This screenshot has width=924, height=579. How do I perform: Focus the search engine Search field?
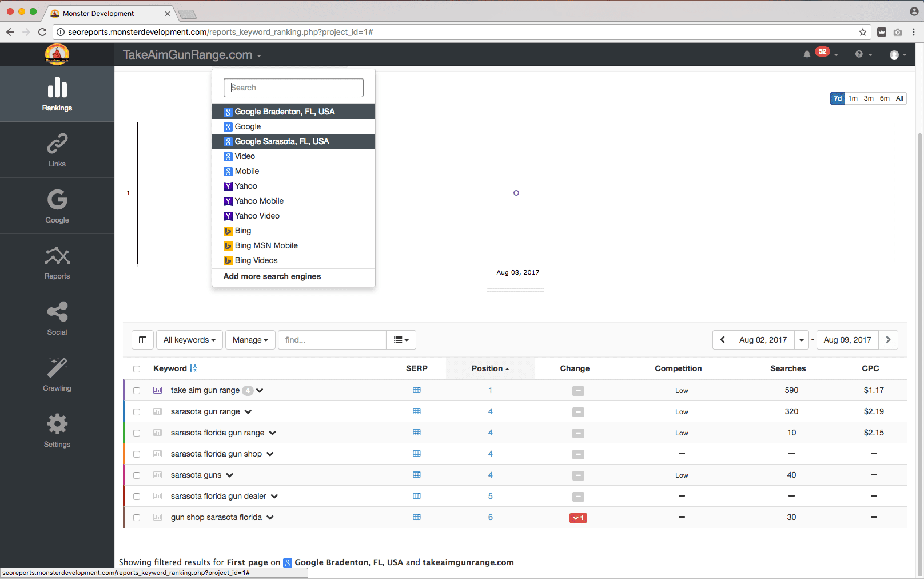(x=293, y=88)
